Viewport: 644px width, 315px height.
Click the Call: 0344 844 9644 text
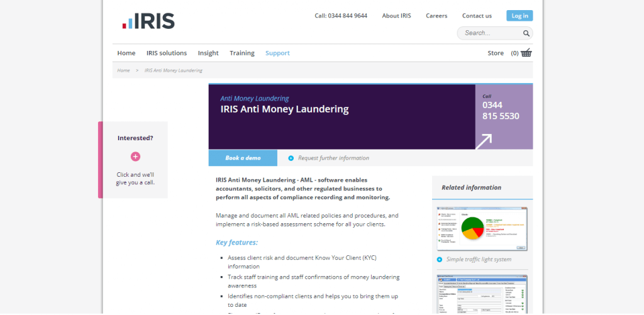[x=341, y=16]
